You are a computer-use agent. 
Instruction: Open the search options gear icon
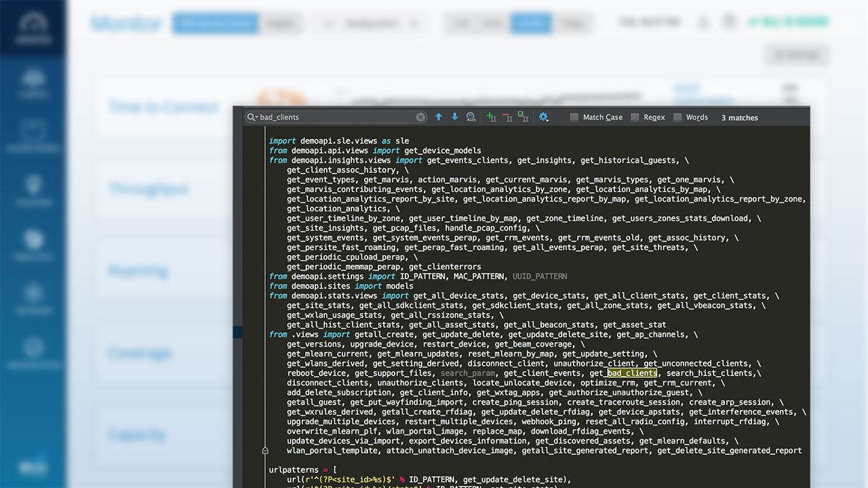pyautogui.click(x=544, y=117)
